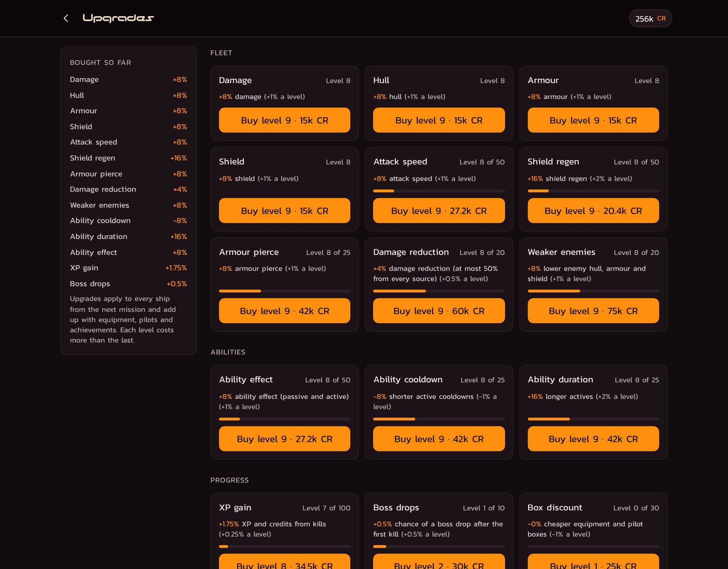
Task: Click 'Level 0 of 30' on Box discount card
Action: [636, 508]
